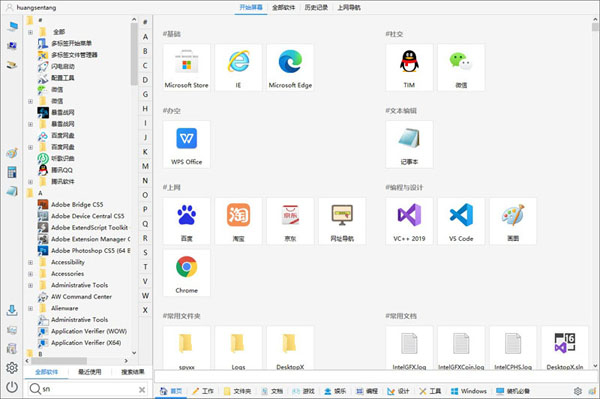Jump to letter S in alphabet index

click(145, 252)
